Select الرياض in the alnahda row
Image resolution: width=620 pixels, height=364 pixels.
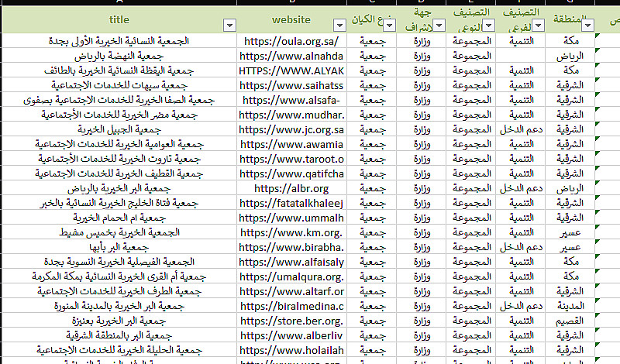pos(570,56)
